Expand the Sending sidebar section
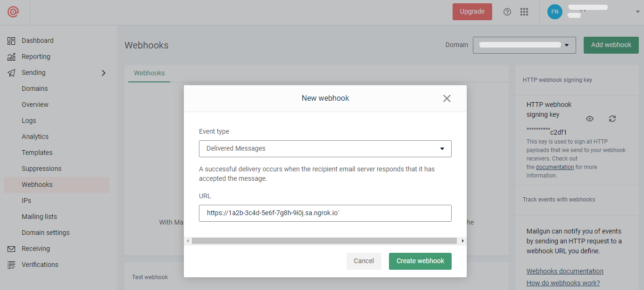The width and height of the screenshot is (644, 290). (104, 72)
